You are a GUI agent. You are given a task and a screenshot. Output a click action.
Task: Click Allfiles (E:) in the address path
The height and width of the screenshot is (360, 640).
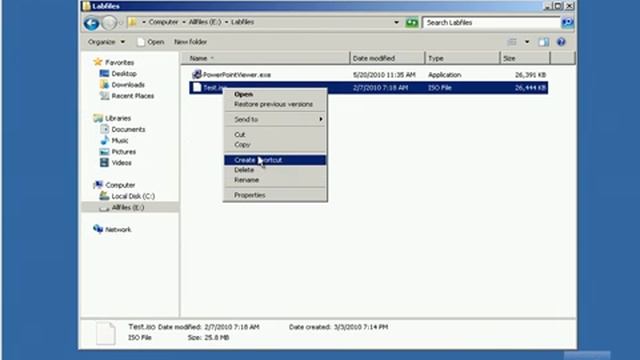(x=204, y=22)
